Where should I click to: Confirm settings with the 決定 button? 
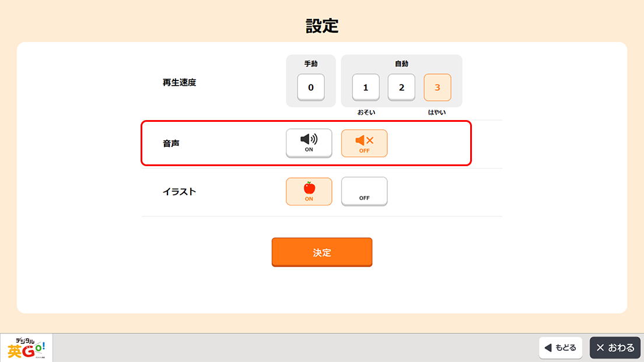coord(322,252)
